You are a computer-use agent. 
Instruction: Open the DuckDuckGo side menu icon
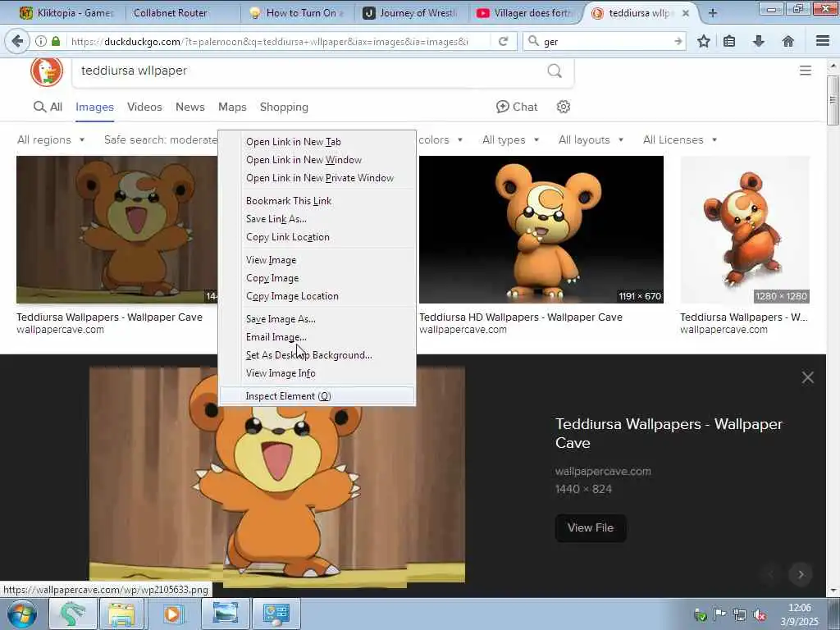click(x=806, y=71)
